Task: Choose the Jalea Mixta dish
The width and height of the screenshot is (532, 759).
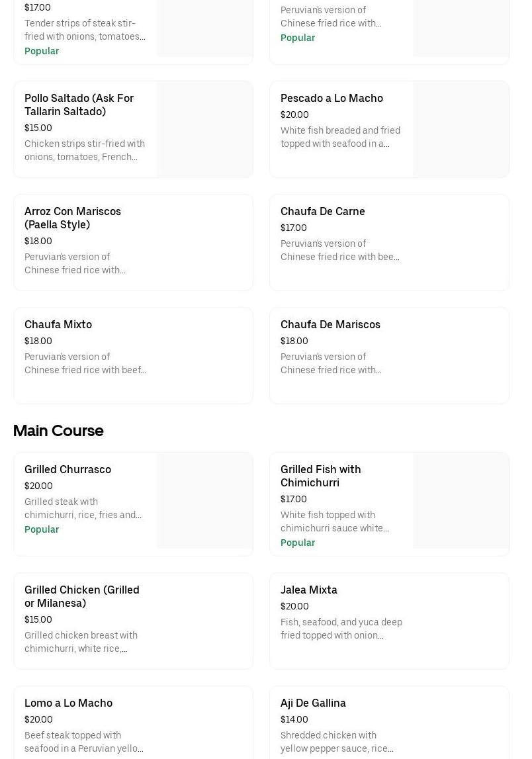Action: [309, 590]
